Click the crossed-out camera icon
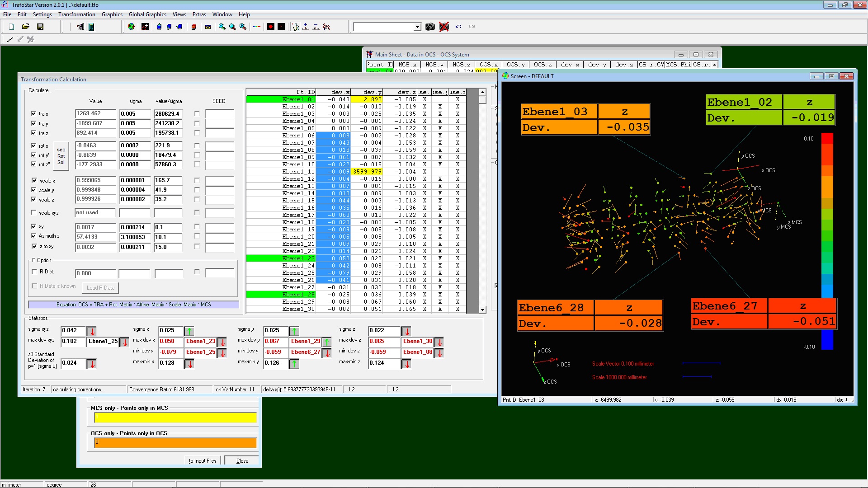This screenshot has width=868, height=488. tap(444, 27)
